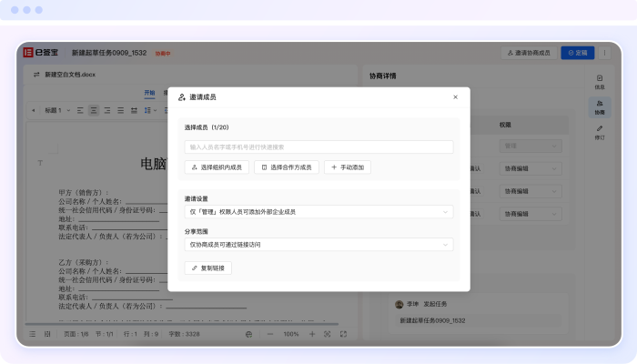Click the zoom out minus icon
Viewport: 637px width, 364px height.
tap(270, 334)
